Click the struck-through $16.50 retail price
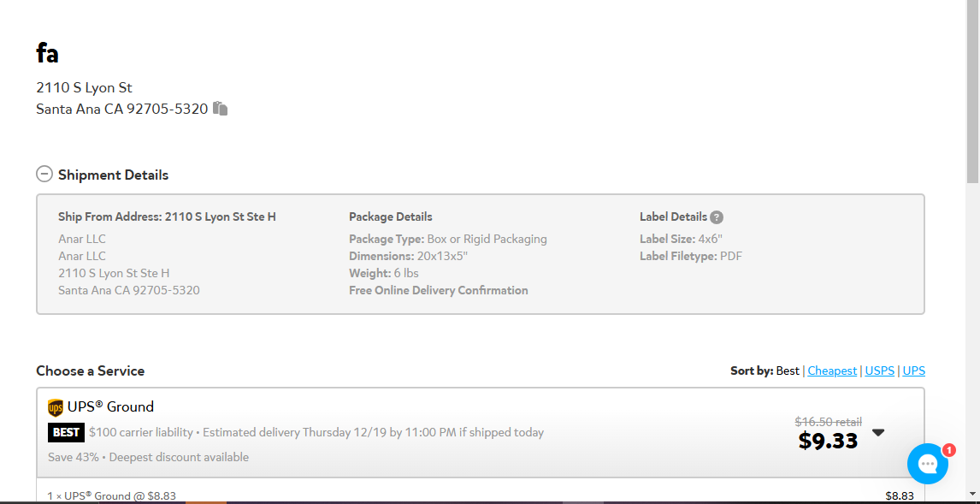 (x=828, y=422)
